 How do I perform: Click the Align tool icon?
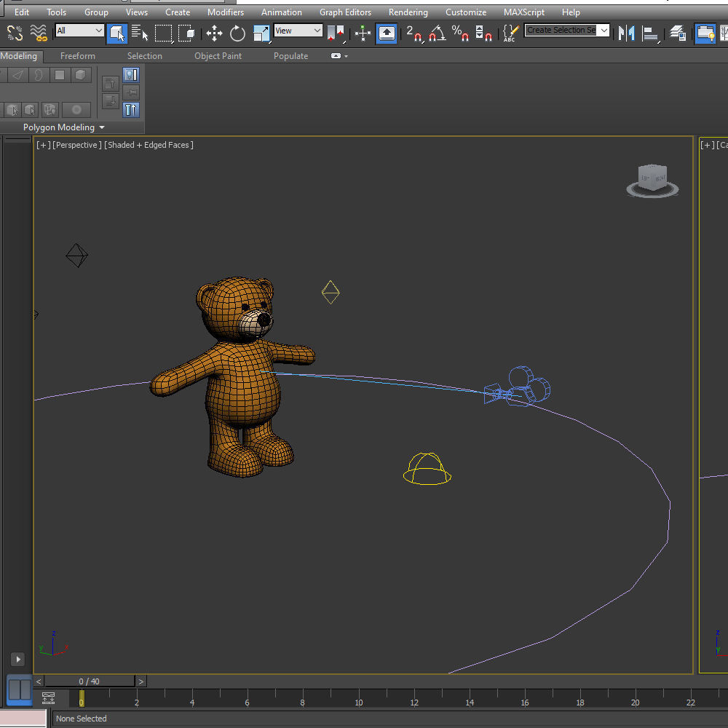[650, 33]
